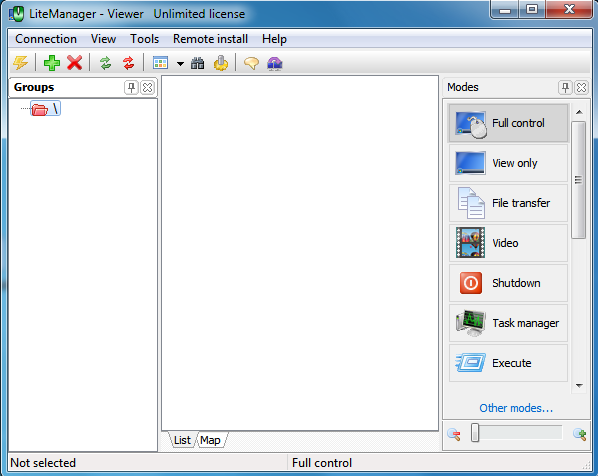Close the Groups panel
Image resolution: width=598 pixels, height=476 pixels.
tap(148, 88)
